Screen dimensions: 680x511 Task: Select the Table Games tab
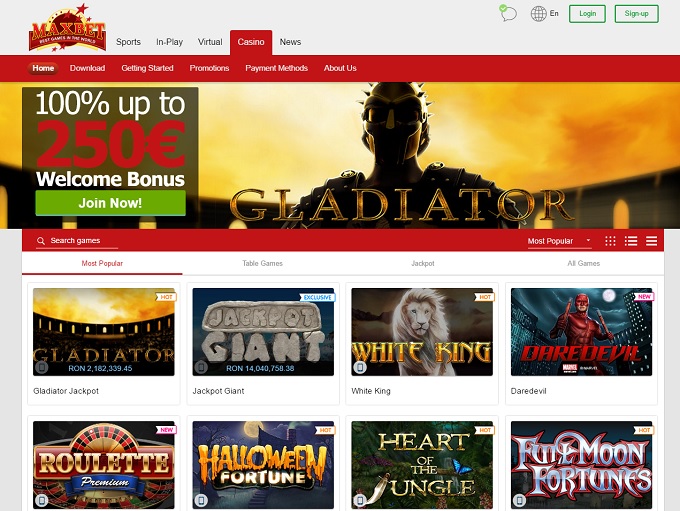tap(262, 263)
